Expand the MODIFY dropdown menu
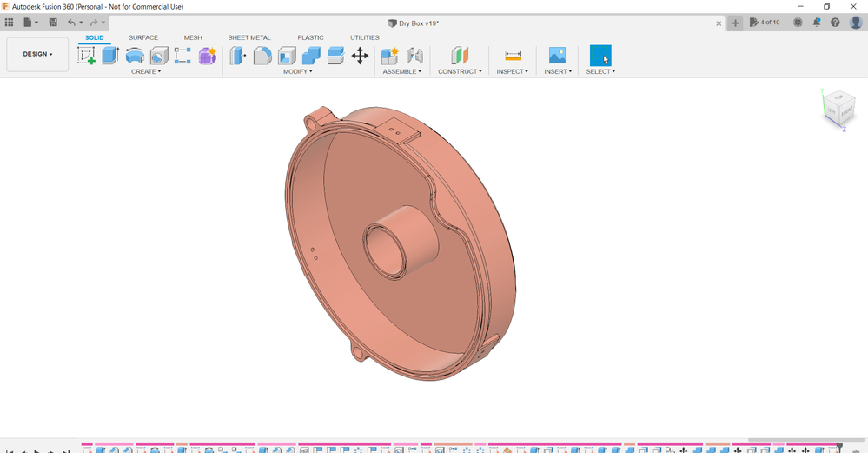Viewport: 868px width, 453px height. (298, 71)
